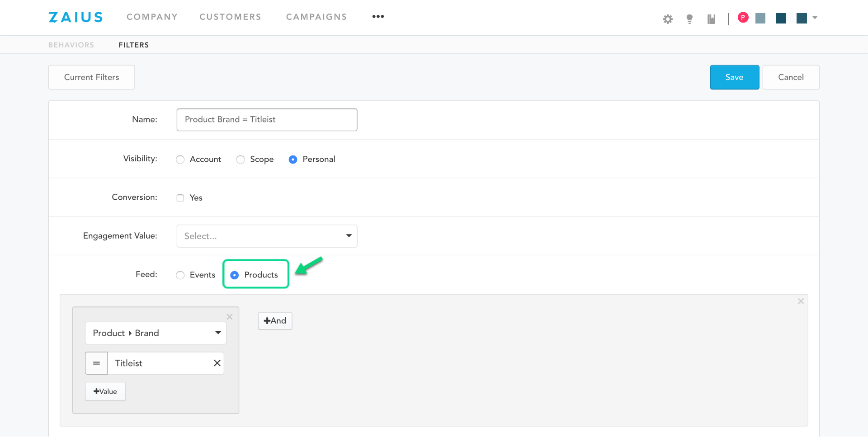Open the three-dots more menu
Image resolution: width=868 pixels, height=437 pixels.
[378, 17]
